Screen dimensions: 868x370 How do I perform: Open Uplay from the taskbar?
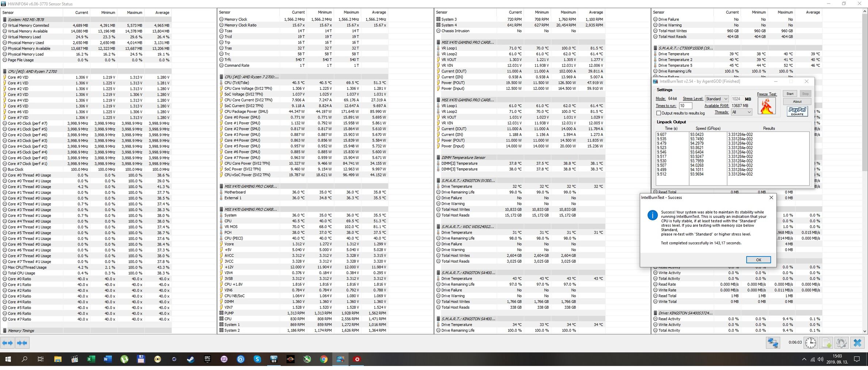[241, 359]
